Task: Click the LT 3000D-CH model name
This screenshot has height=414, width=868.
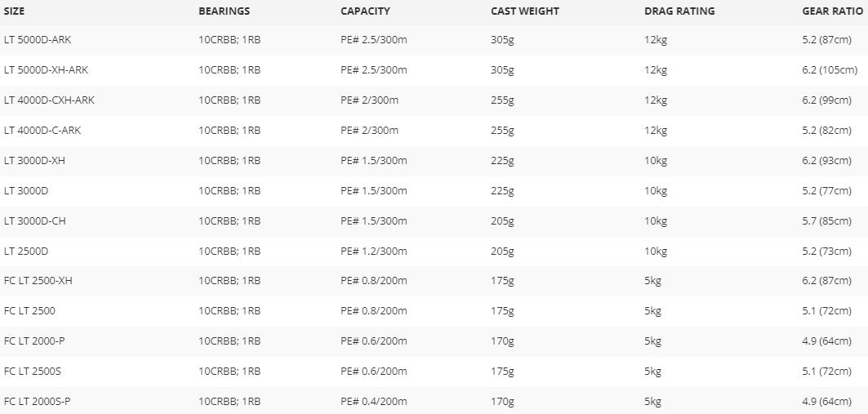Action: [34, 220]
